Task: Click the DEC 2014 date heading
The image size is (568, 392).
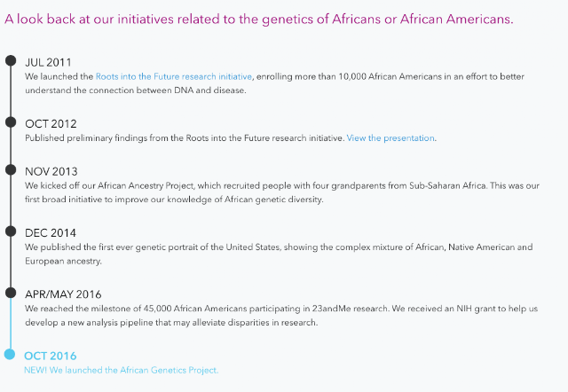Action: (50, 232)
